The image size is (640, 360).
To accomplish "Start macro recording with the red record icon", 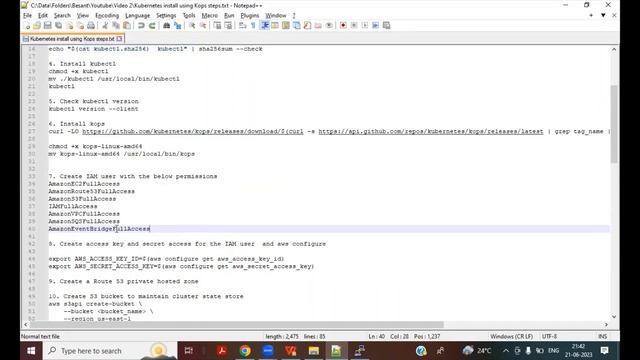I will [343, 26].
